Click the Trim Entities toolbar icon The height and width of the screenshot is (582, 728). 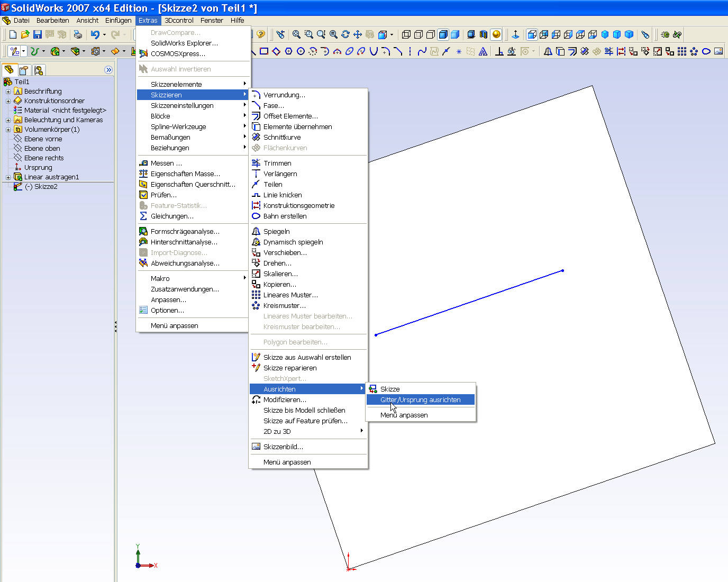tap(609, 51)
